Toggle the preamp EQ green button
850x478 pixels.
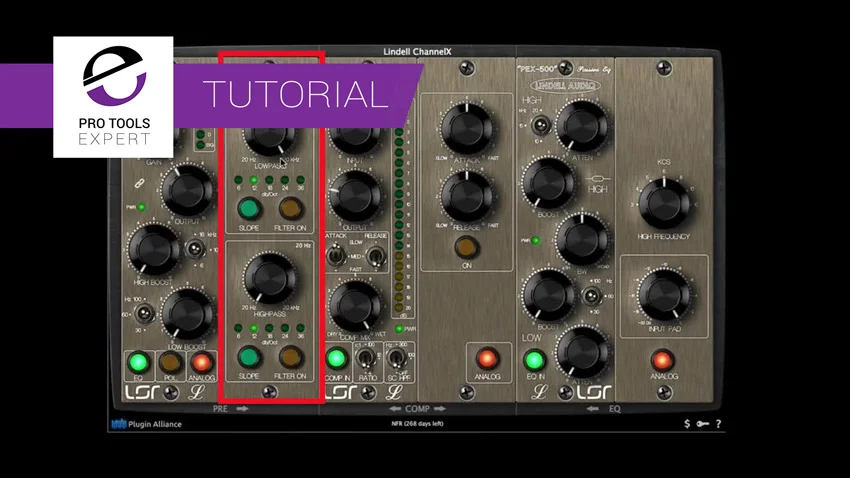(138, 362)
